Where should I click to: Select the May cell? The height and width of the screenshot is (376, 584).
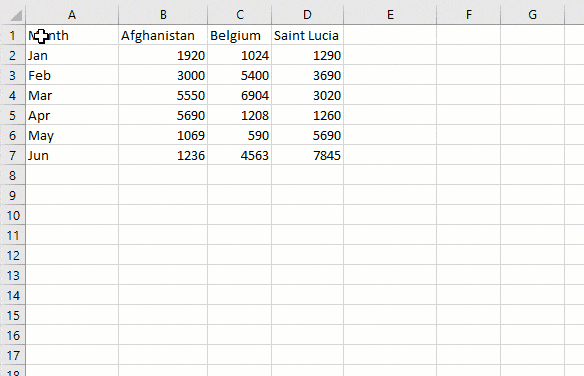coord(72,136)
